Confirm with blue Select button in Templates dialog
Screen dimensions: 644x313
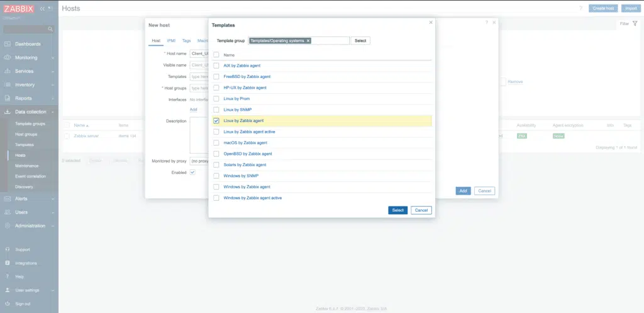tap(398, 210)
